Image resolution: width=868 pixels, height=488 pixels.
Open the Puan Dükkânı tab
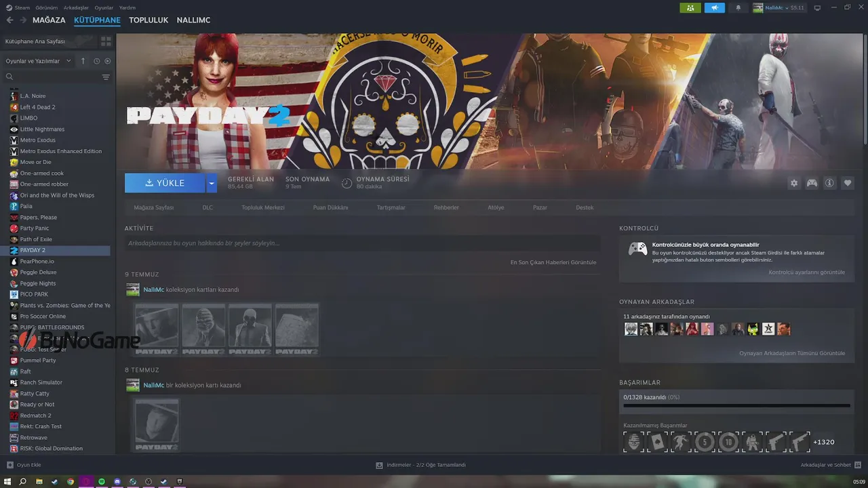click(x=330, y=207)
